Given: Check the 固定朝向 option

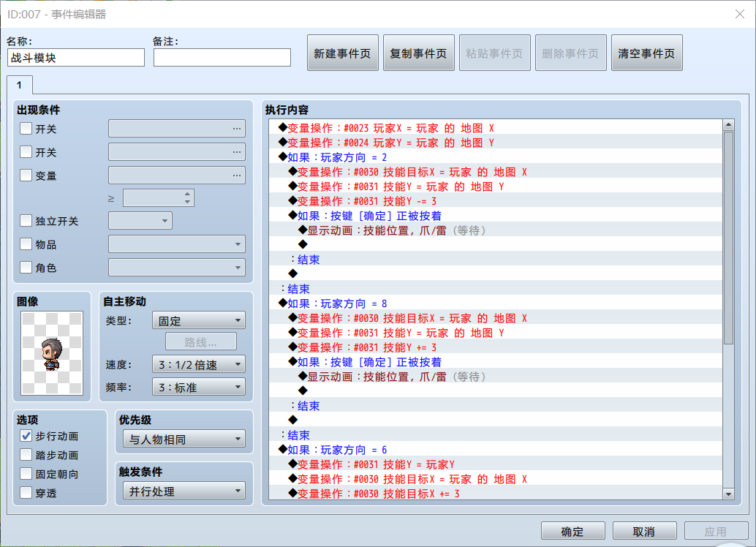Looking at the screenshot, I should coord(26,474).
